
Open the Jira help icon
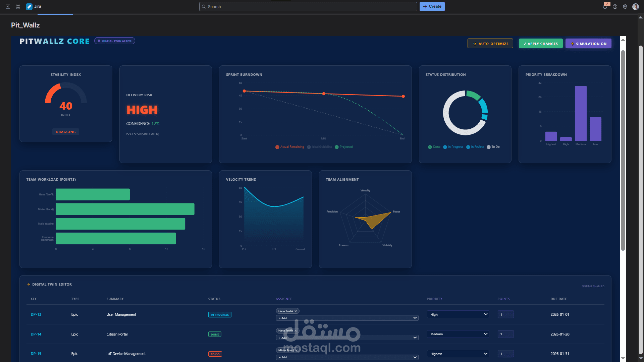click(615, 7)
